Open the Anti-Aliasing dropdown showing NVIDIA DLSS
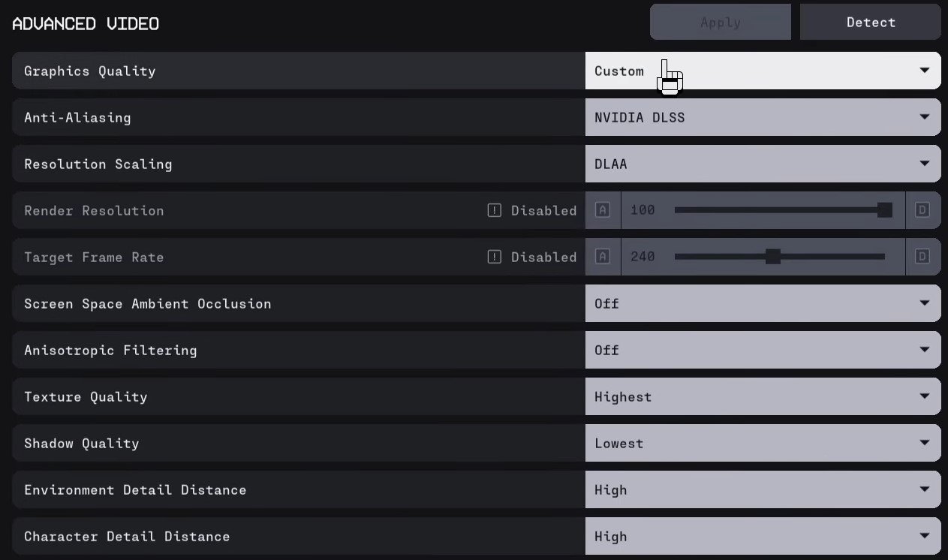This screenshot has width=948, height=560. 763,117
